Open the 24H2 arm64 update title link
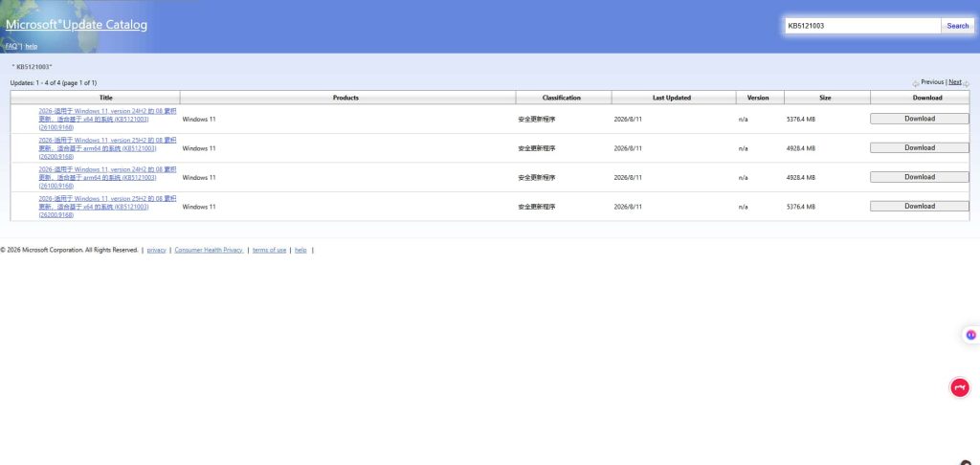Screen dimensions: 980x465 pos(107,178)
